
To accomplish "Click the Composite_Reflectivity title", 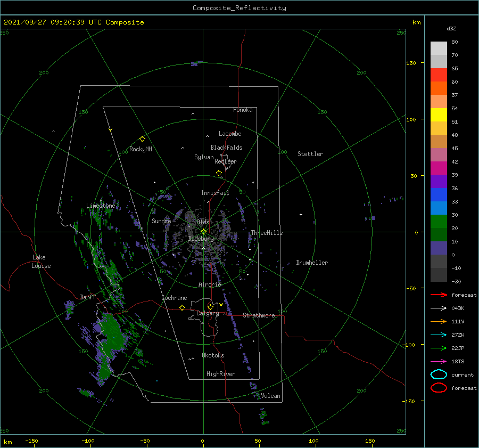I will (240, 8).
